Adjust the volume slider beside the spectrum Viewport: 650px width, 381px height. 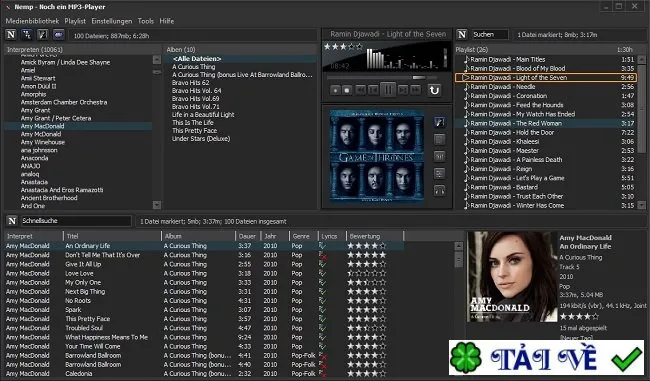(x=445, y=57)
